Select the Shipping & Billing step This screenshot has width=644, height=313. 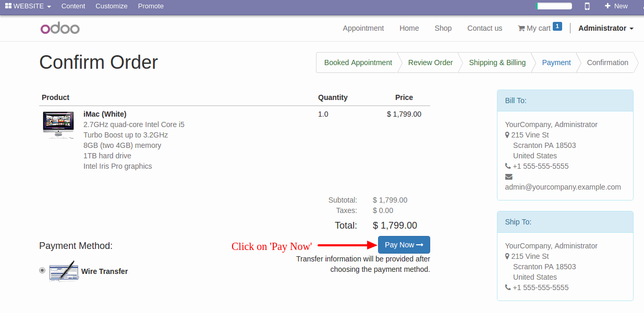click(497, 62)
